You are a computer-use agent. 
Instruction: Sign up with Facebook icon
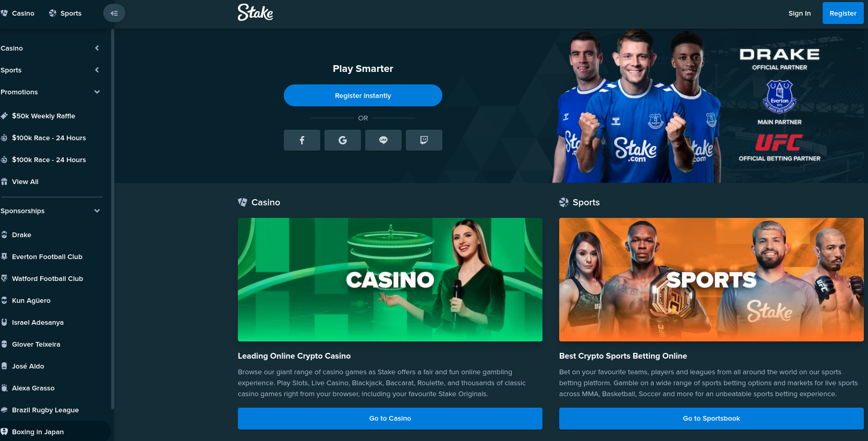(302, 140)
